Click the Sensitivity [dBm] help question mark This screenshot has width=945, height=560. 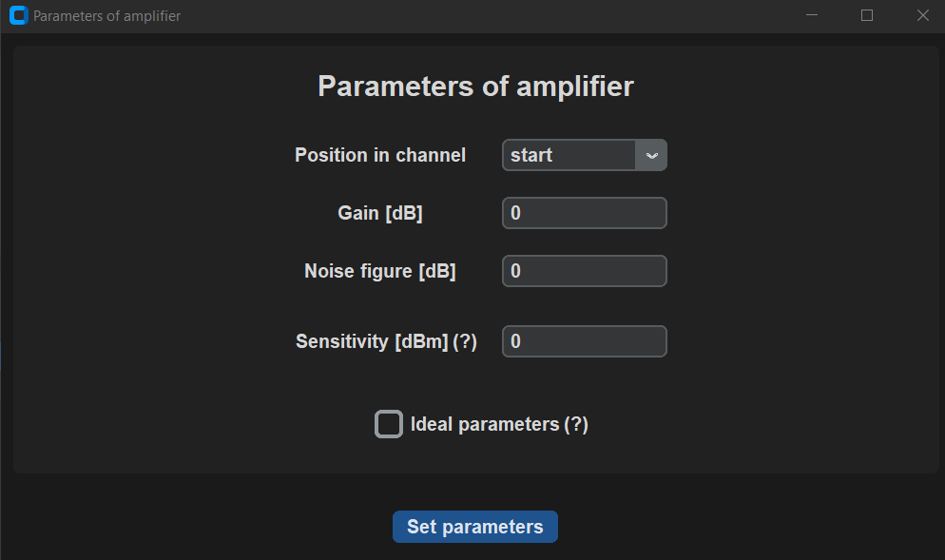click(467, 341)
